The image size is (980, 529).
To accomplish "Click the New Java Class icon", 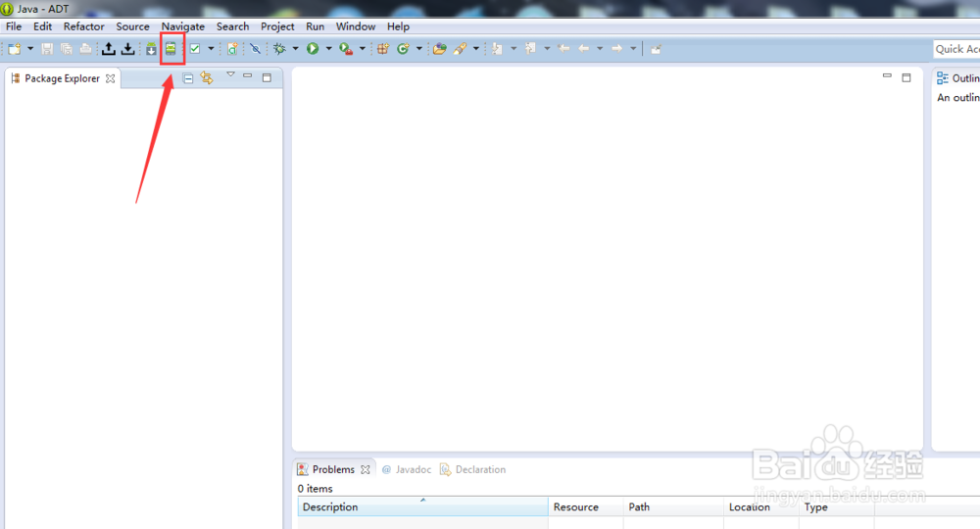I will [403, 49].
